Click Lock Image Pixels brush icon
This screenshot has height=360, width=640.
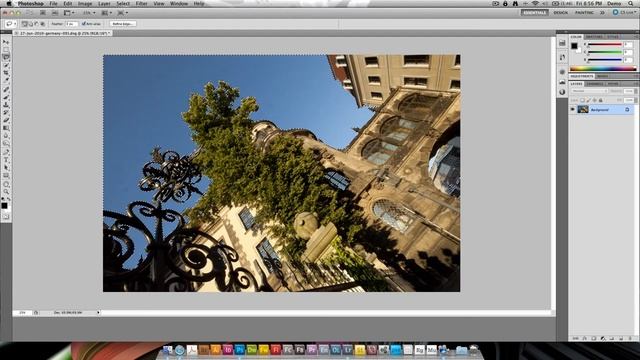[x=589, y=100]
